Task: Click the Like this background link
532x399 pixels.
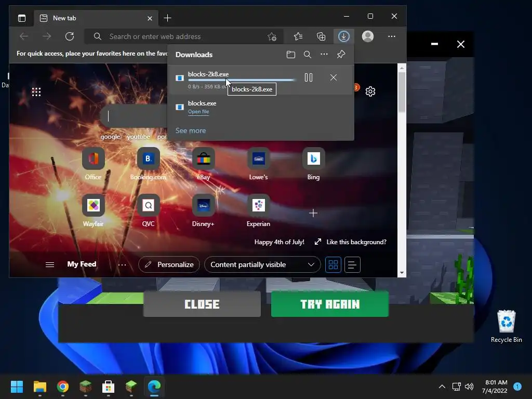Action: coord(356,242)
